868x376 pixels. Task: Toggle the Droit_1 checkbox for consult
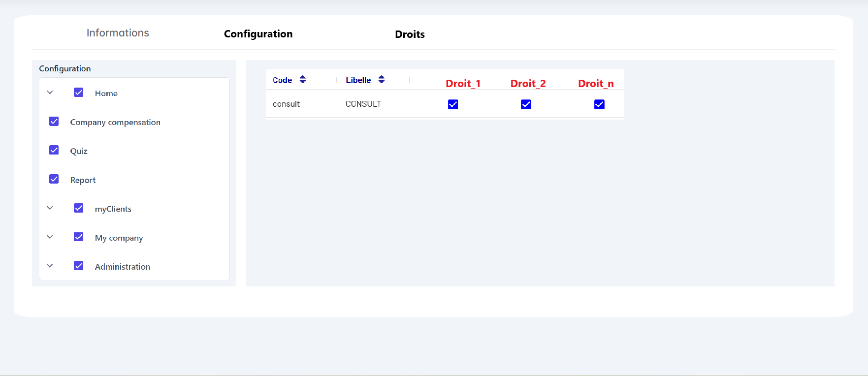[x=453, y=104]
